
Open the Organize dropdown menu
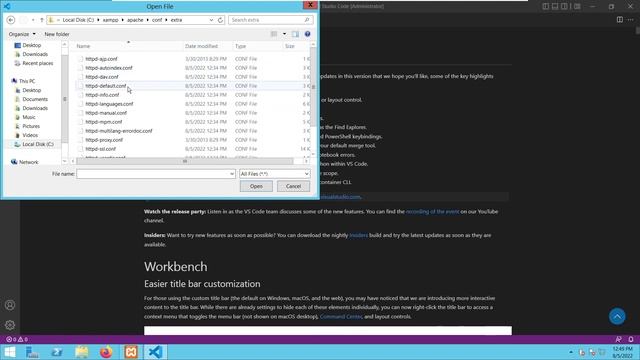[x=22, y=34]
